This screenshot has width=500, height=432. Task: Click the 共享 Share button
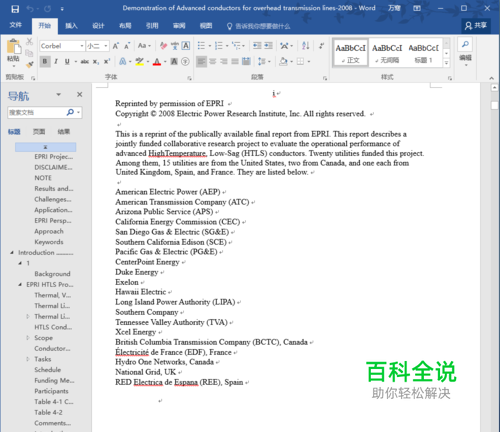tap(476, 26)
